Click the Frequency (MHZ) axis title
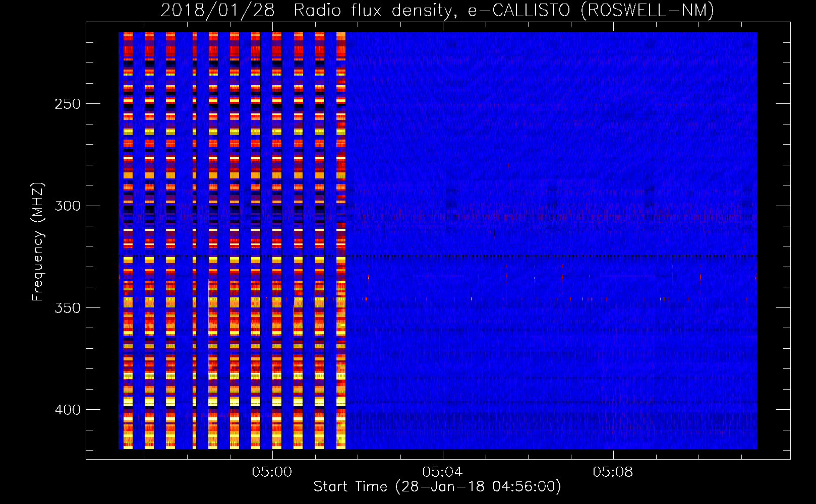 pyautogui.click(x=38, y=242)
